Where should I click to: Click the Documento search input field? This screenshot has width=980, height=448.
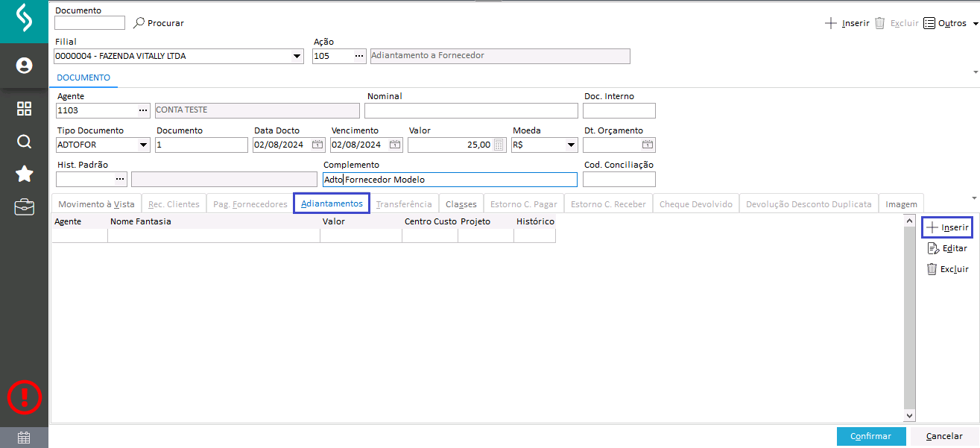pos(89,23)
